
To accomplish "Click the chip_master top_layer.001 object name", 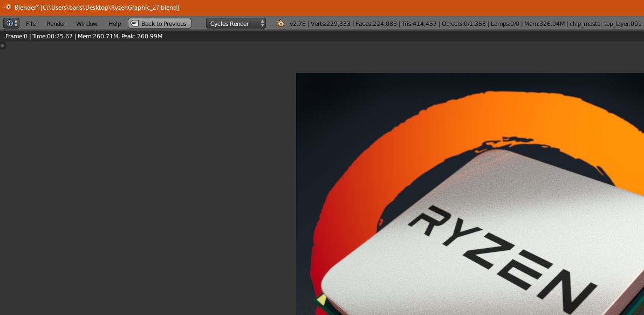I will point(605,24).
